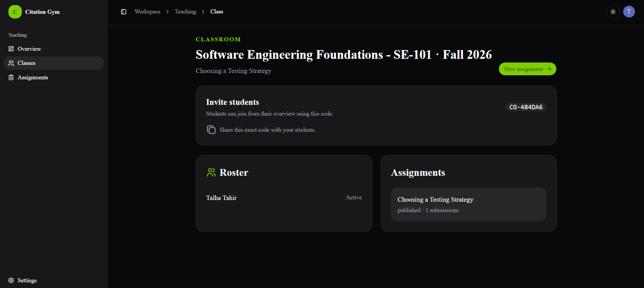The width and height of the screenshot is (644, 288).
Task: Click the Citation Gym title text
Action: pyautogui.click(x=42, y=12)
